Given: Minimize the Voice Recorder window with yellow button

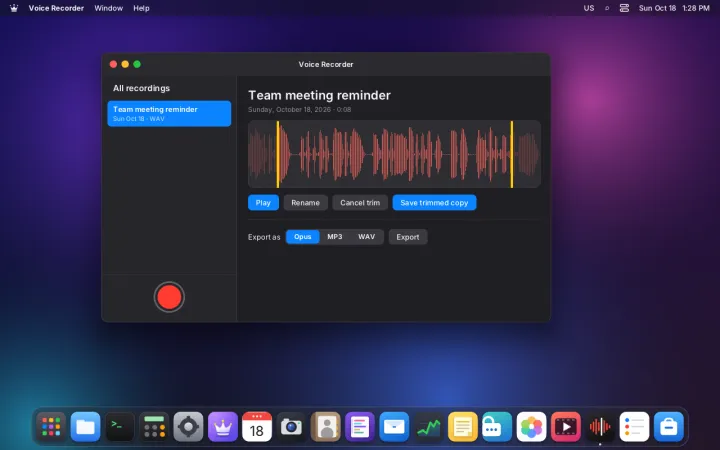Looking at the screenshot, I should coord(125,64).
